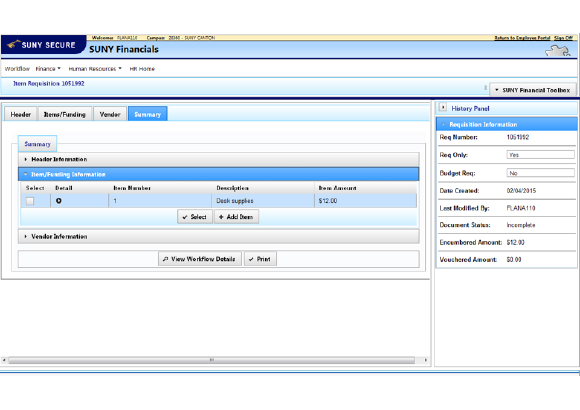
Task: Switch to the Vendor tab
Action: coord(110,114)
